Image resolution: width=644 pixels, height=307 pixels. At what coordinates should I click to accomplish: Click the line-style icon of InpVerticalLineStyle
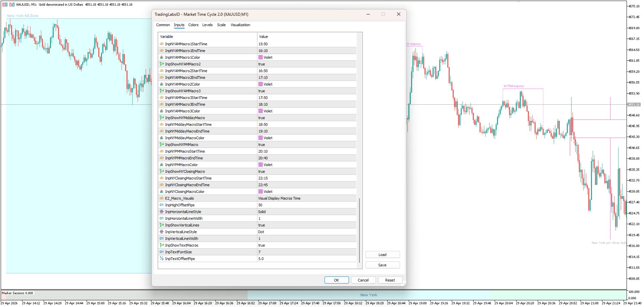coord(161,232)
